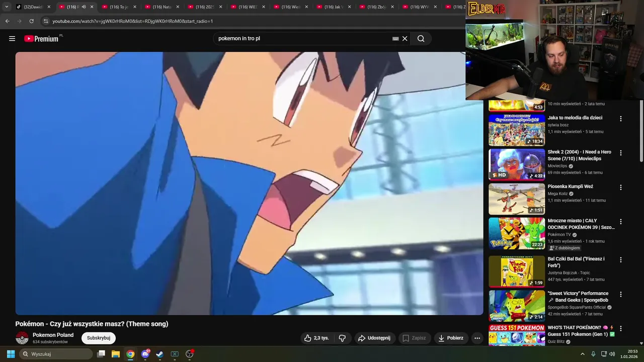Open system tray volume icon
This screenshot has width=644, height=362.
[612, 354]
